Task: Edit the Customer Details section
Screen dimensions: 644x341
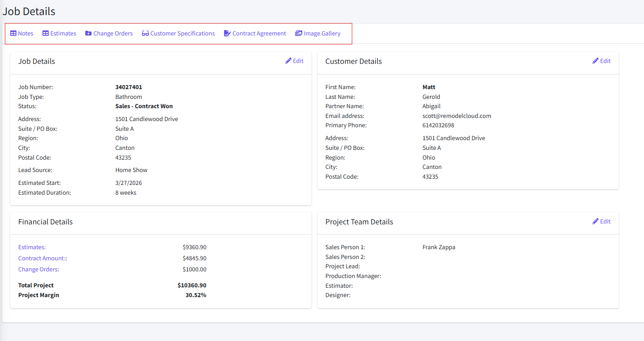Action: [x=605, y=61]
